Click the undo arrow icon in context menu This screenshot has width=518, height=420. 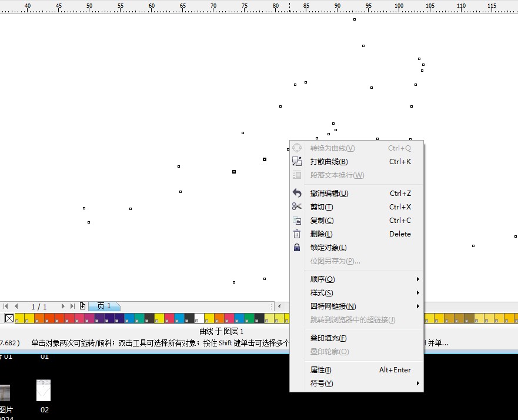pyautogui.click(x=297, y=193)
